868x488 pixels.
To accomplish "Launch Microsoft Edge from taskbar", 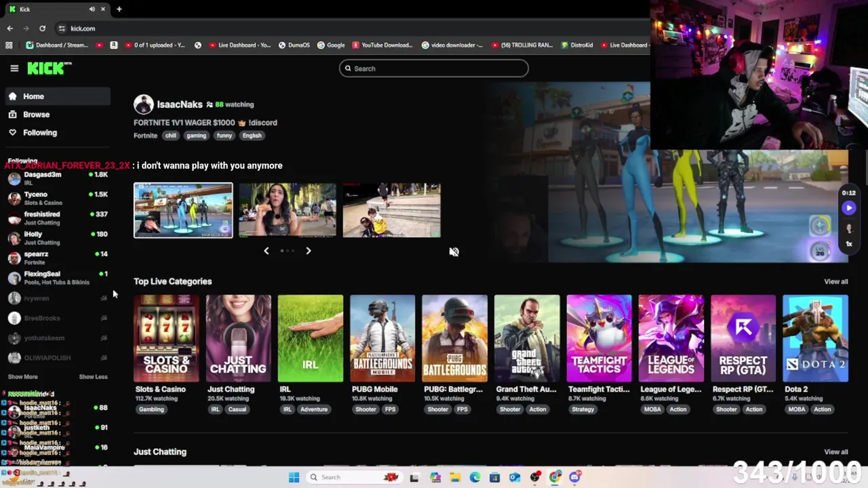I will tap(475, 477).
